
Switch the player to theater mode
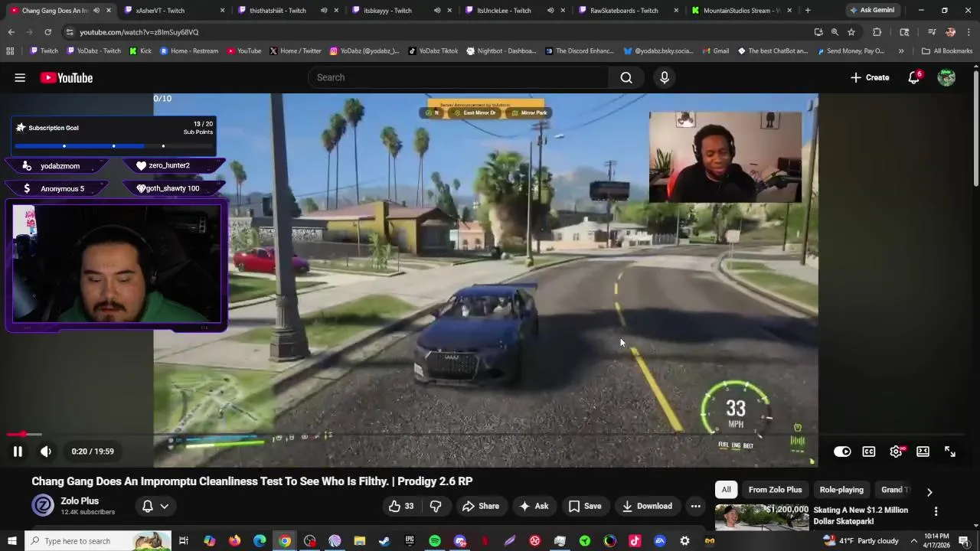click(x=923, y=452)
